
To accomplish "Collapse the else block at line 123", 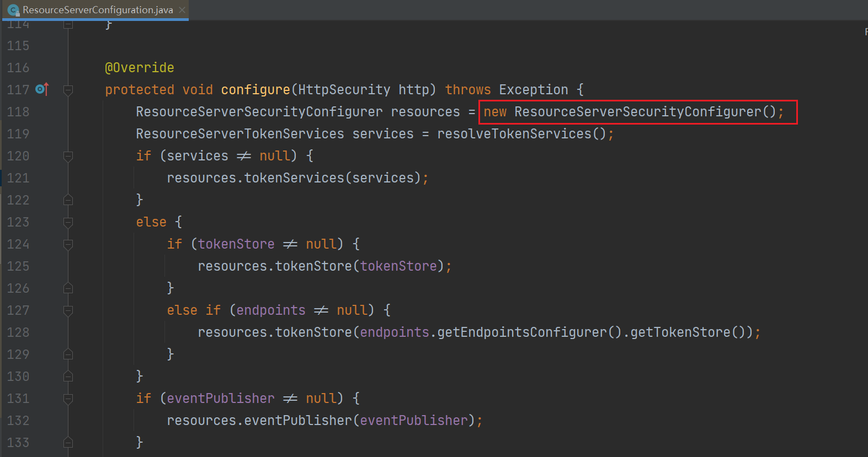I will pyautogui.click(x=68, y=222).
